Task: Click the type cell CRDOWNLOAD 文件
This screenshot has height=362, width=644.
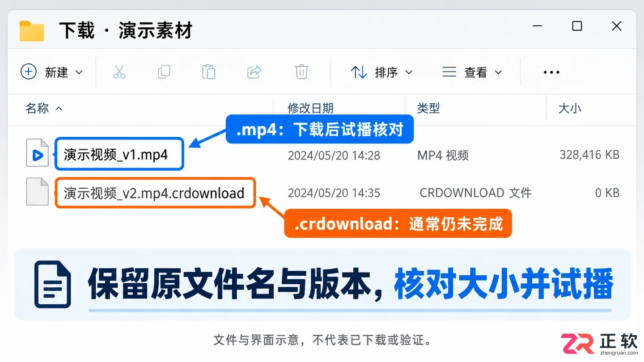Action: [475, 193]
